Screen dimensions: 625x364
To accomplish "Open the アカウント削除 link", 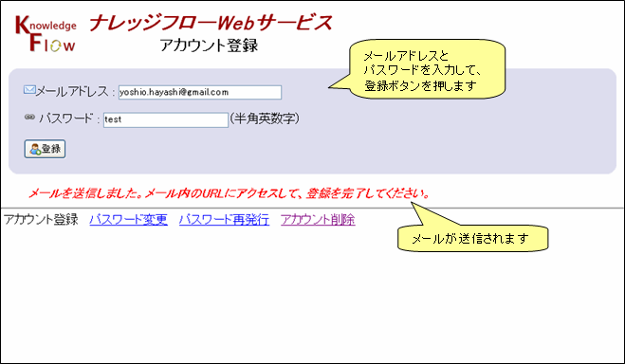I will click(318, 219).
